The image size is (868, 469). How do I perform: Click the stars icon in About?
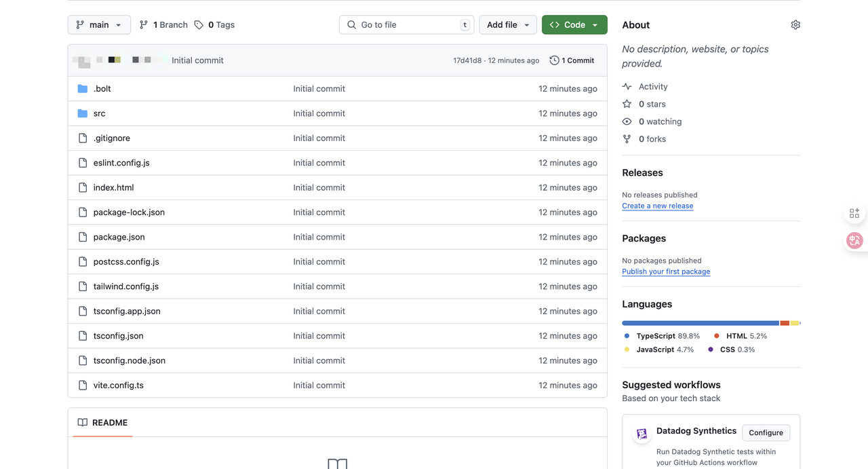627,104
